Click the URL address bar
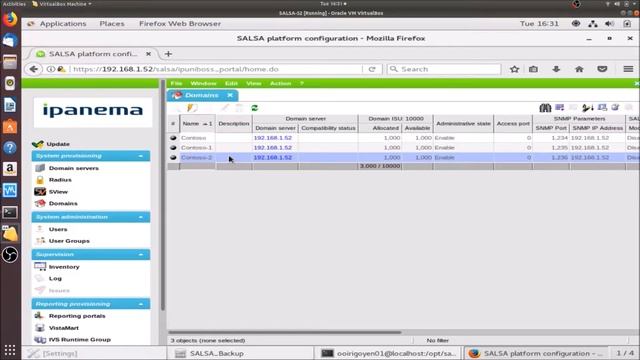The height and width of the screenshot is (360, 640). [216, 69]
